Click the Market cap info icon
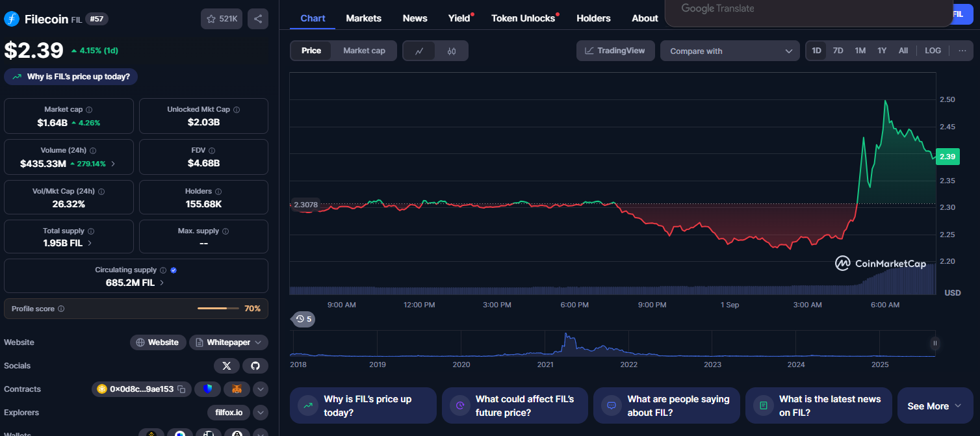The height and width of the screenshot is (436, 980). coord(89,110)
